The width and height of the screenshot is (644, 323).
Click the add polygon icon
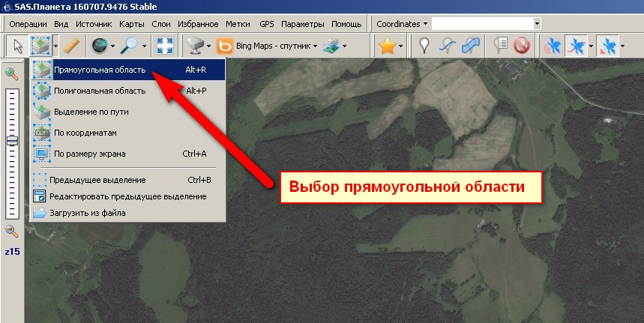click(471, 46)
